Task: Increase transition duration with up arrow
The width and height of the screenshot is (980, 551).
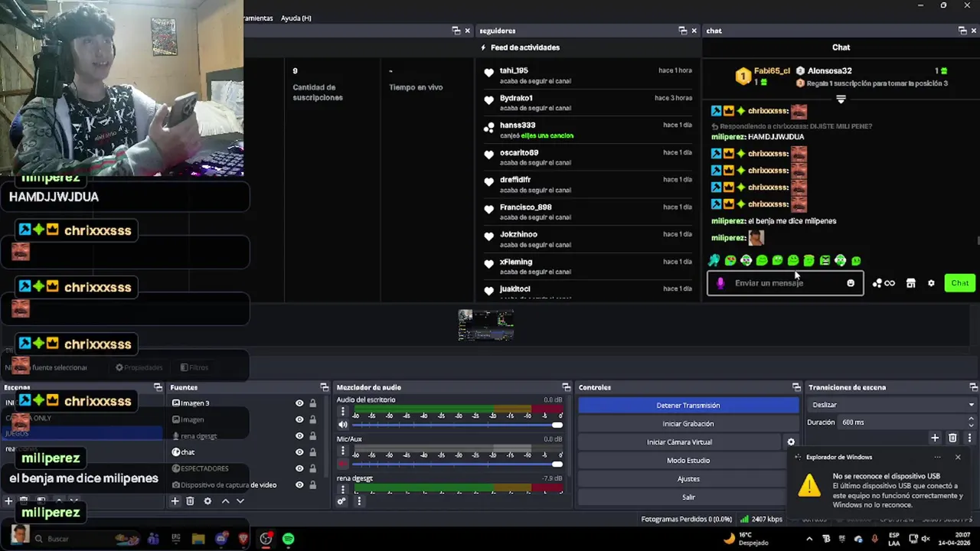Action: [x=971, y=419]
